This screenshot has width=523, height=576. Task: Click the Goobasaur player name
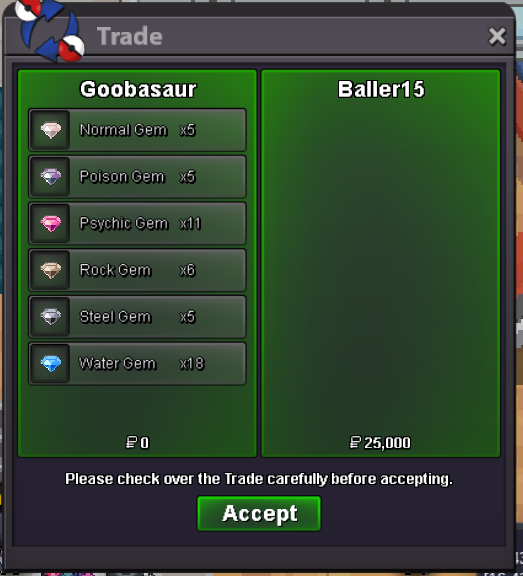[x=138, y=89]
